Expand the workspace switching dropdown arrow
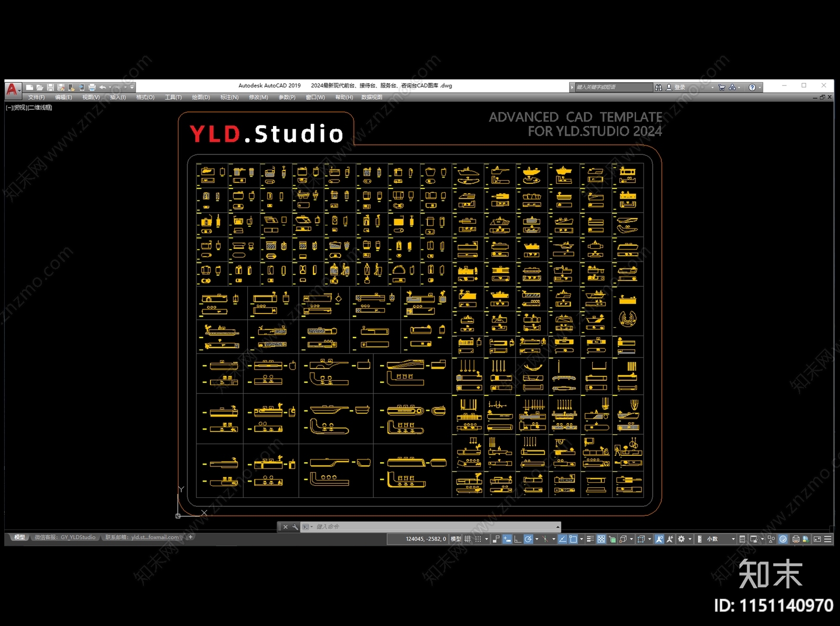The height and width of the screenshot is (626, 840). (x=690, y=539)
